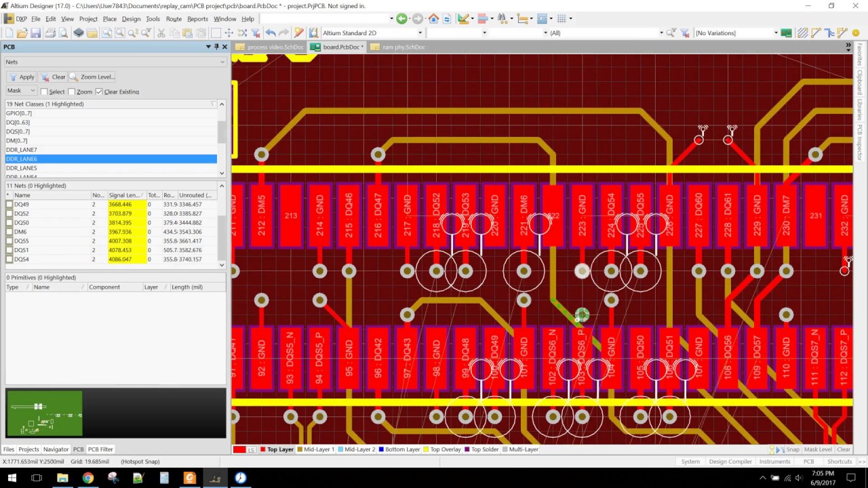Check the box for net DQ50
Viewport: 868px width, 488px height.
click(x=9, y=222)
